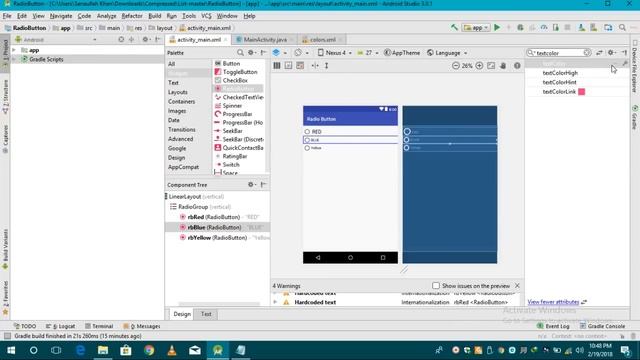Open Chrome from the Windows taskbar

tap(149, 350)
